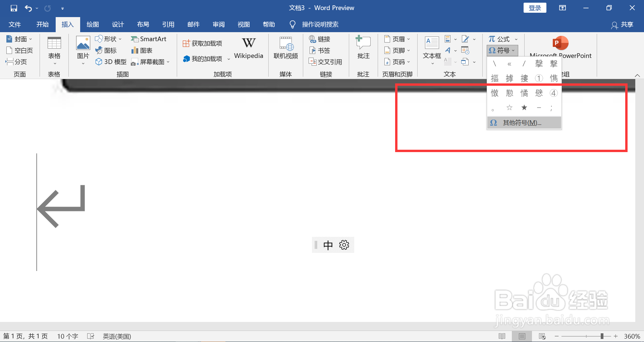This screenshot has height=342, width=644.
Task: Open the 3D 模型 insertion tool
Action: [x=110, y=62]
